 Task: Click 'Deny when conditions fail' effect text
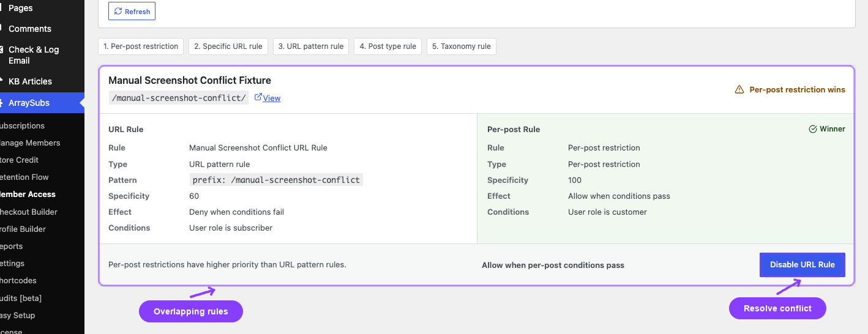236,212
